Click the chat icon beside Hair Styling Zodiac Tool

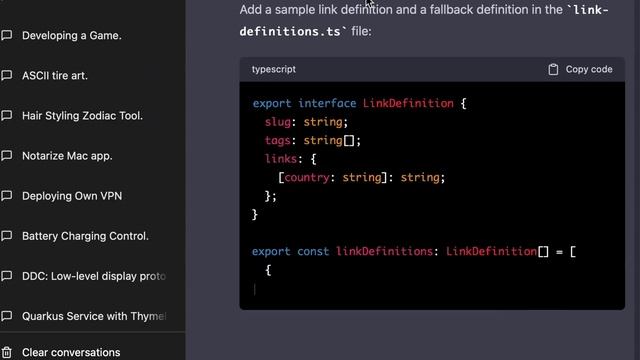tap(6, 115)
